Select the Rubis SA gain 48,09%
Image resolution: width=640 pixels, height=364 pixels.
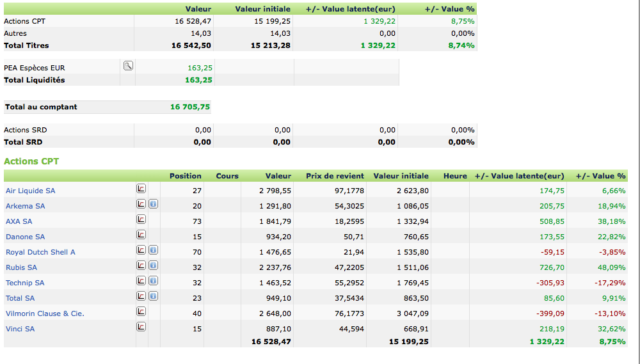click(611, 267)
